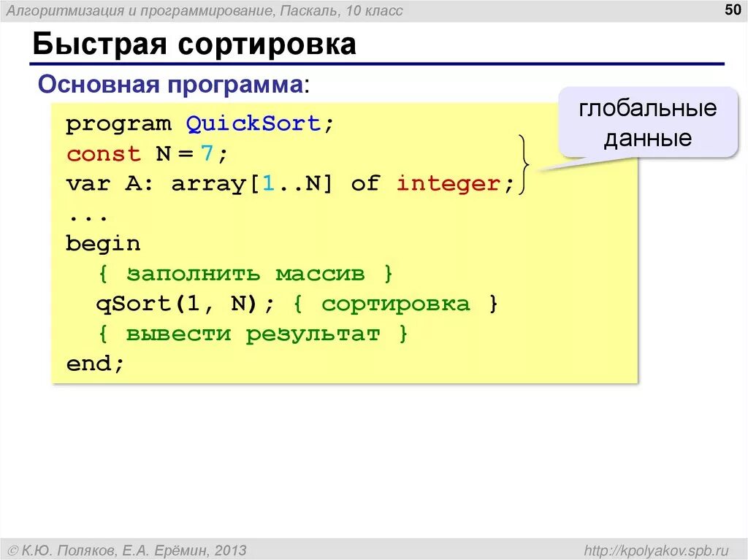
Task: Click the code line "program QuickSort;"
Action: (199, 124)
